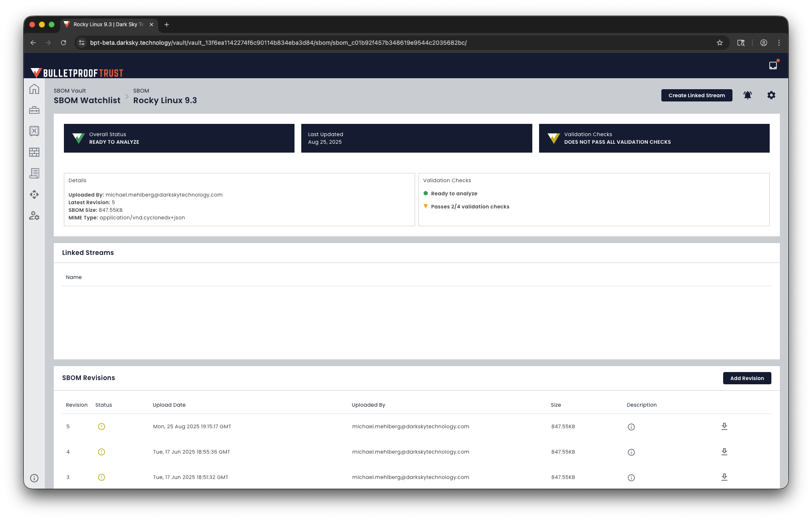The height and width of the screenshot is (520, 812).
Task: Select the Rocky Linux 9.3 browser tab
Action: [109, 25]
